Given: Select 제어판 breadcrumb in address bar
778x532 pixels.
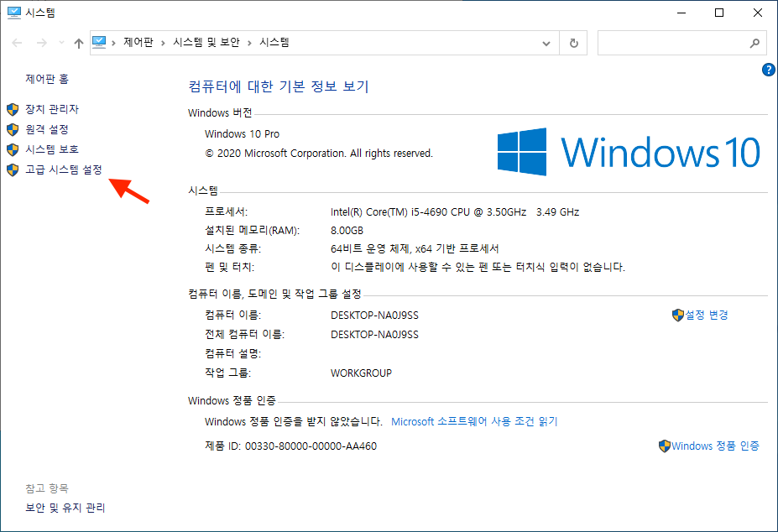Looking at the screenshot, I should 138,43.
